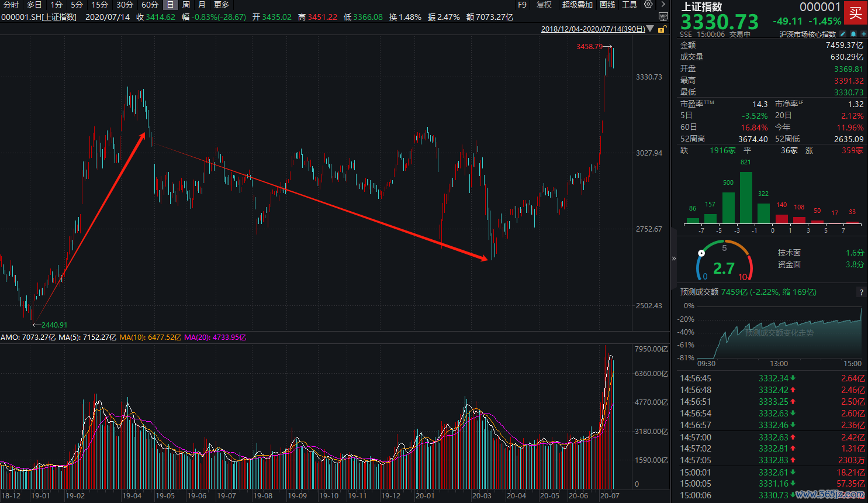This screenshot has width=868, height=503.
Task: Add index to watchlist with plus icon
Action: [x=863, y=34]
